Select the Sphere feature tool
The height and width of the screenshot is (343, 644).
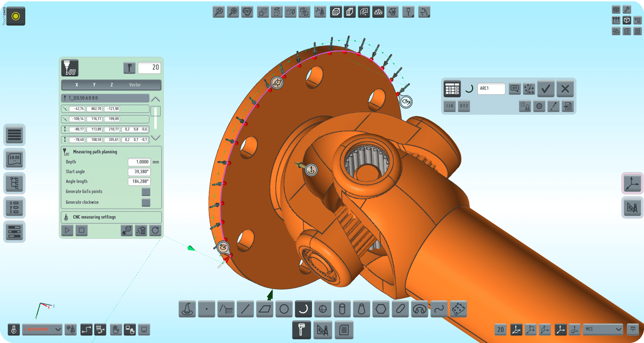click(323, 309)
